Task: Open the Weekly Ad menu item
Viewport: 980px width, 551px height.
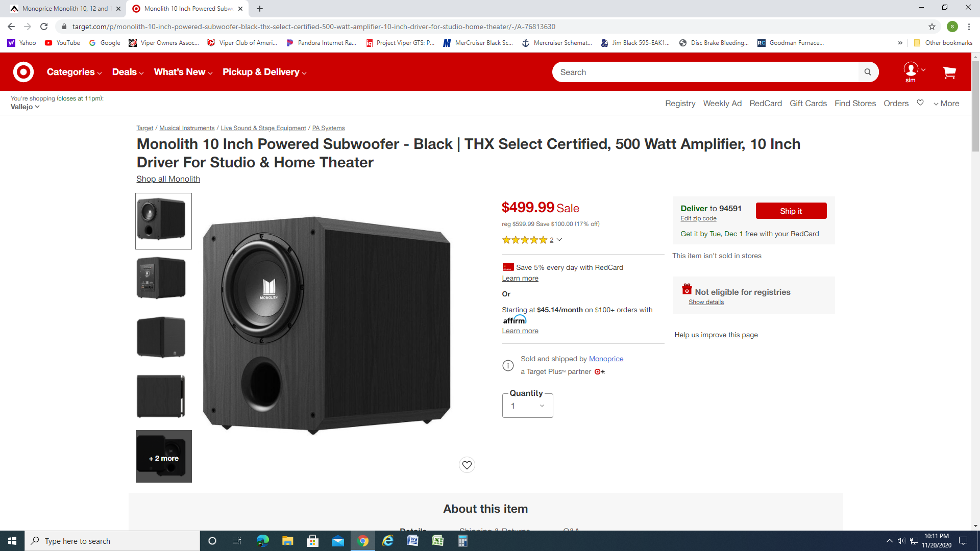Action: click(x=722, y=103)
